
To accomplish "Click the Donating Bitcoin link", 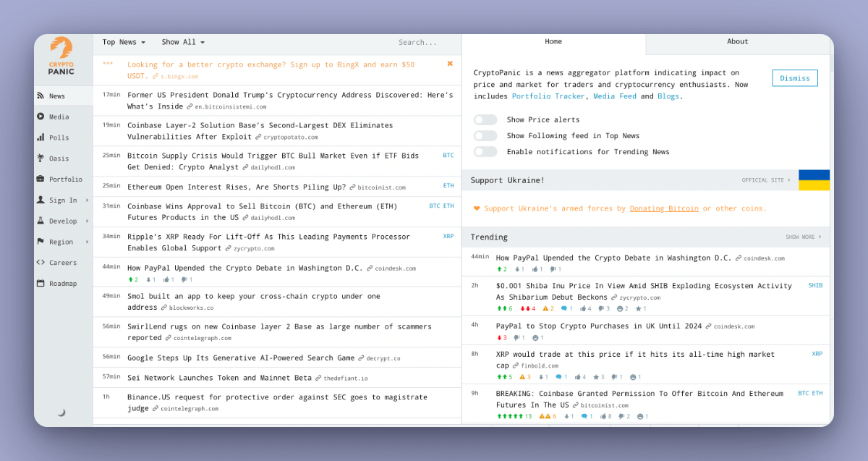I will (664, 208).
